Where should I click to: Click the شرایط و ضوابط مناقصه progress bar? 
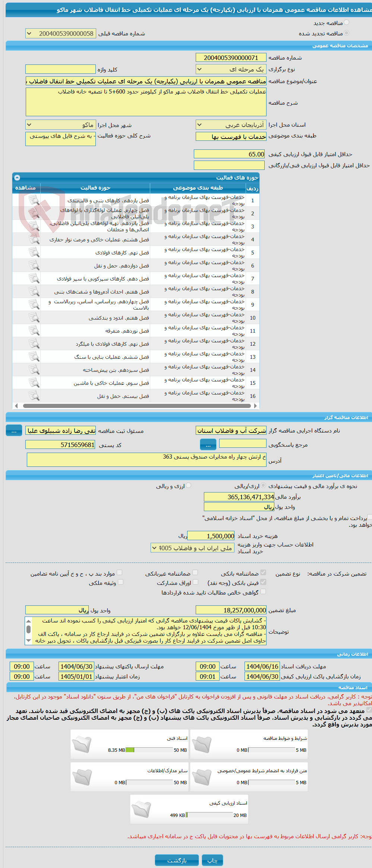point(271,750)
